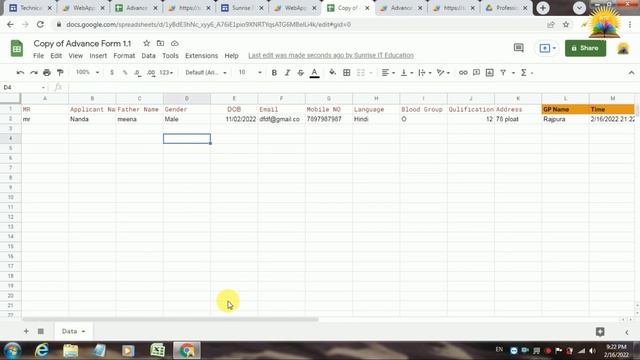This screenshot has height=360, width=640.
Task: Select the Data sheet tab
Action: (x=73, y=331)
